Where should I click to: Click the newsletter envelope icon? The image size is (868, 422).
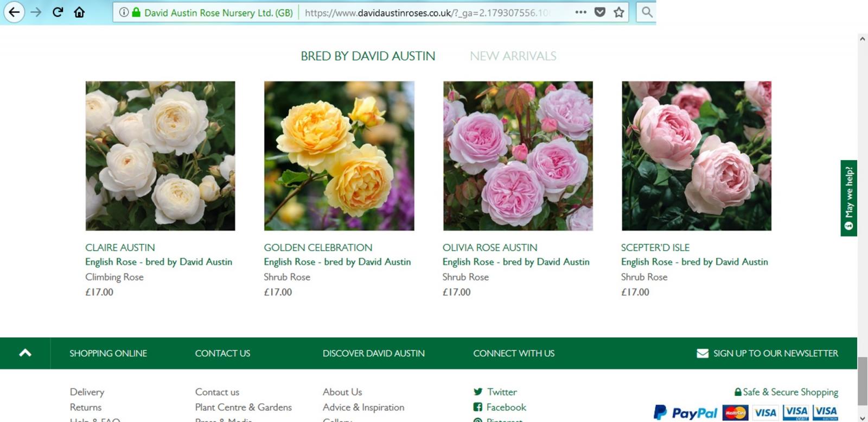(x=703, y=354)
